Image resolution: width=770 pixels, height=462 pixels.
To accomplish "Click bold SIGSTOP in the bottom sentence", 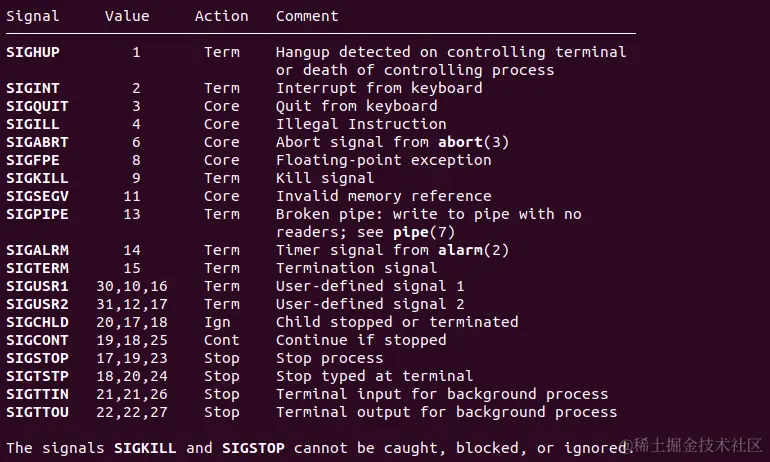I will [x=253, y=448].
